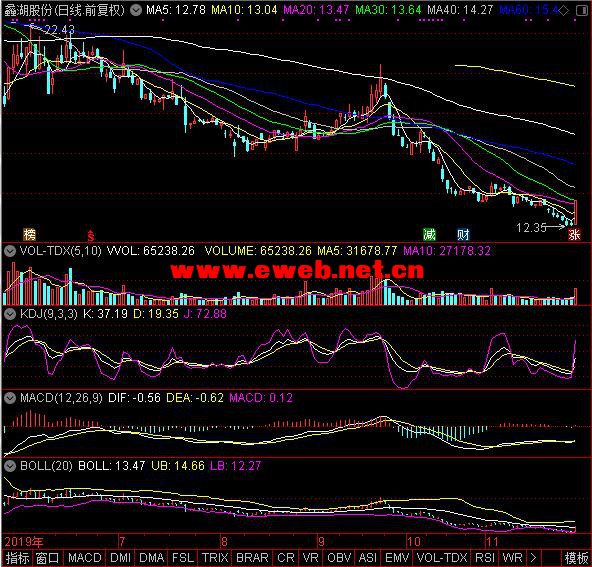The image size is (592, 567).
Task: Open the BOLL indicator panel dropdown
Action: [10, 466]
